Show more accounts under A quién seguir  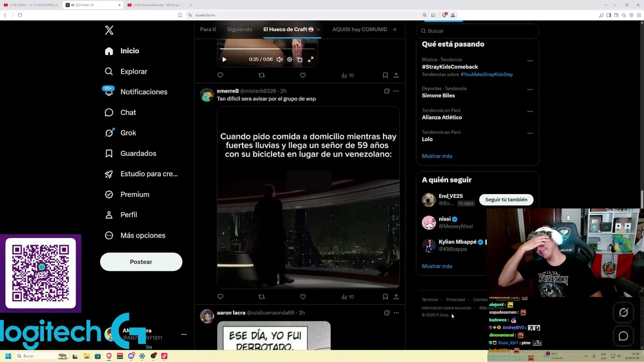click(x=437, y=266)
